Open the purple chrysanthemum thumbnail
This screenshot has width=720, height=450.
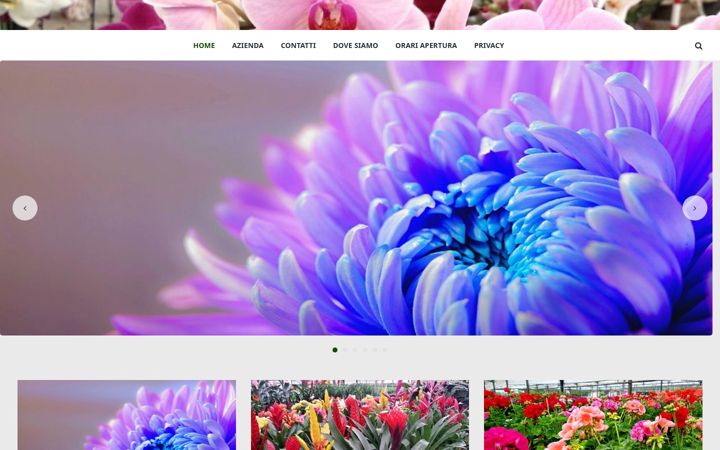127,415
